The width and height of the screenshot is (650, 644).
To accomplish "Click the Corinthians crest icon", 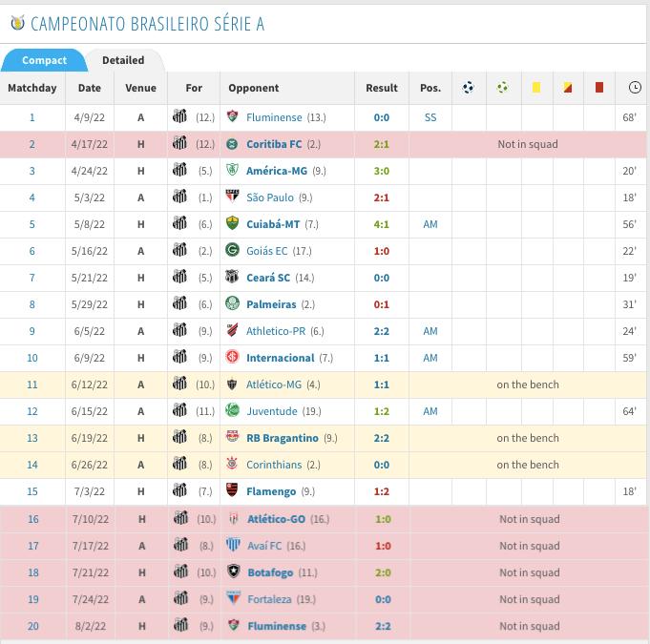I will pyautogui.click(x=232, y=464).
